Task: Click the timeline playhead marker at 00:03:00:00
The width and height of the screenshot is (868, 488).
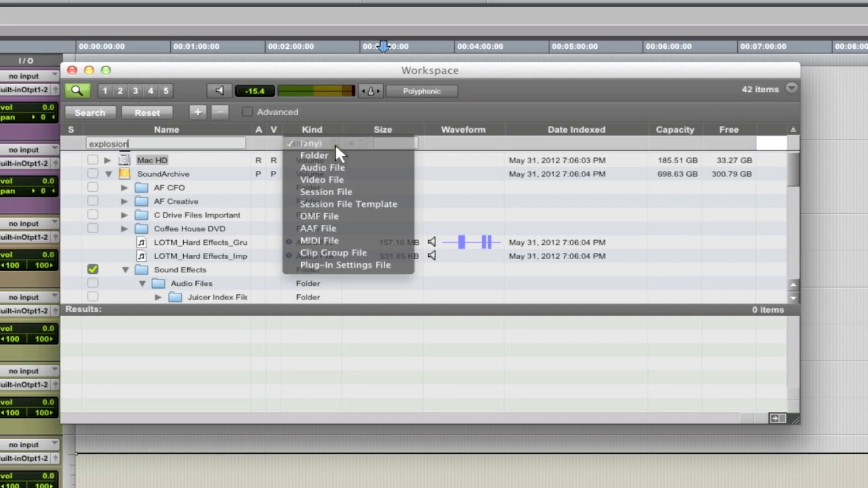Action: click(384, 46)
